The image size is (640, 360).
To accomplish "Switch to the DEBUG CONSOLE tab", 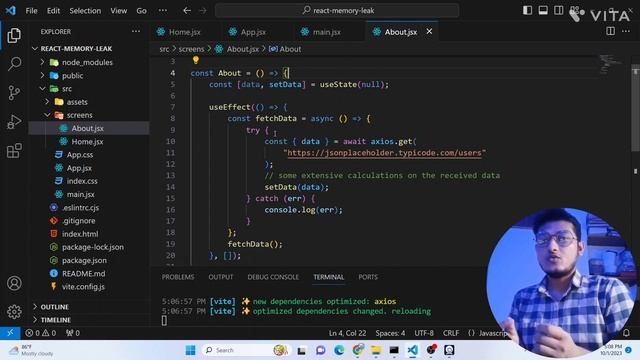I will [273, 277].
